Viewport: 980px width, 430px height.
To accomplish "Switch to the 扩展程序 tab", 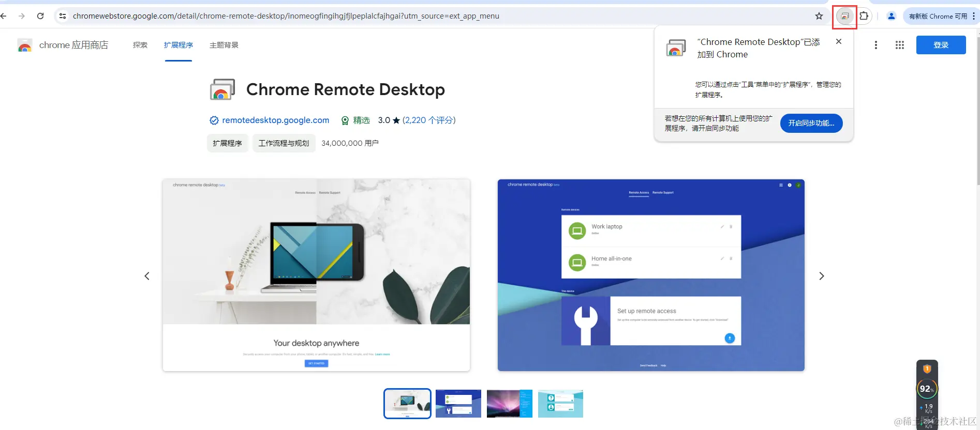I will 179,45.
